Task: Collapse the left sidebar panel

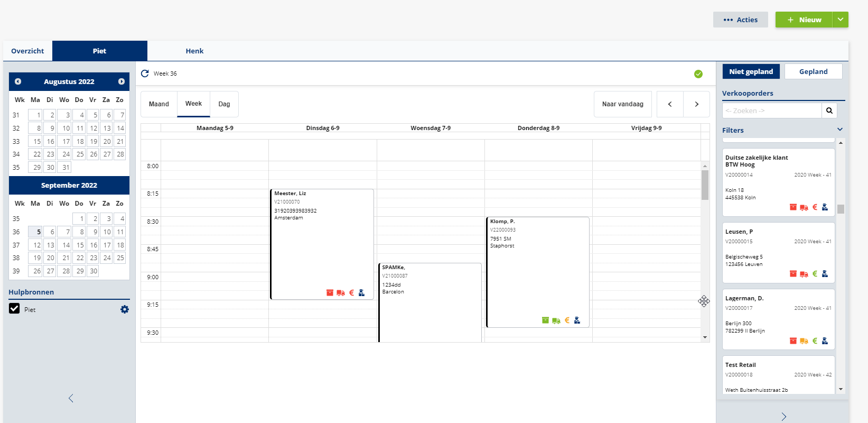Action: [x=71, y=398]
